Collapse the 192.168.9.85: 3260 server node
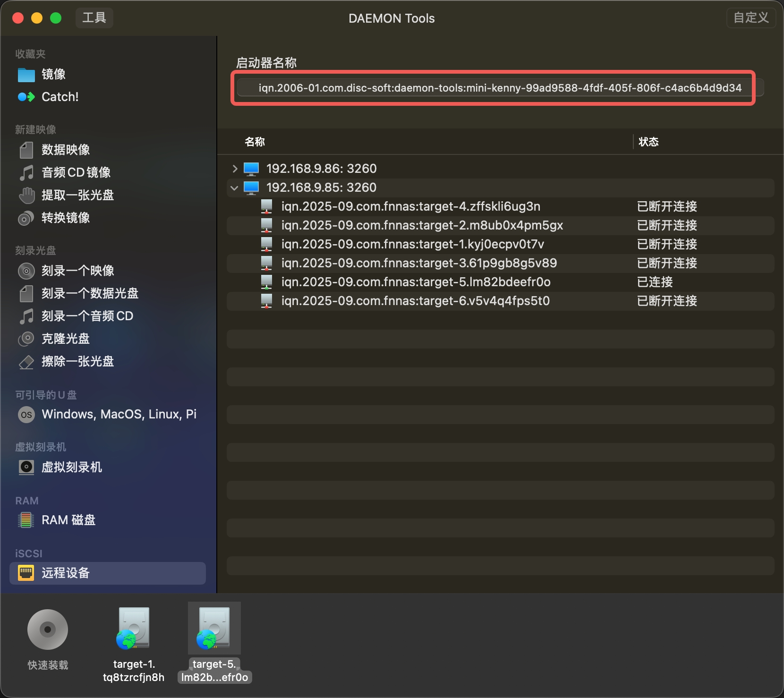 pos(234,188)
